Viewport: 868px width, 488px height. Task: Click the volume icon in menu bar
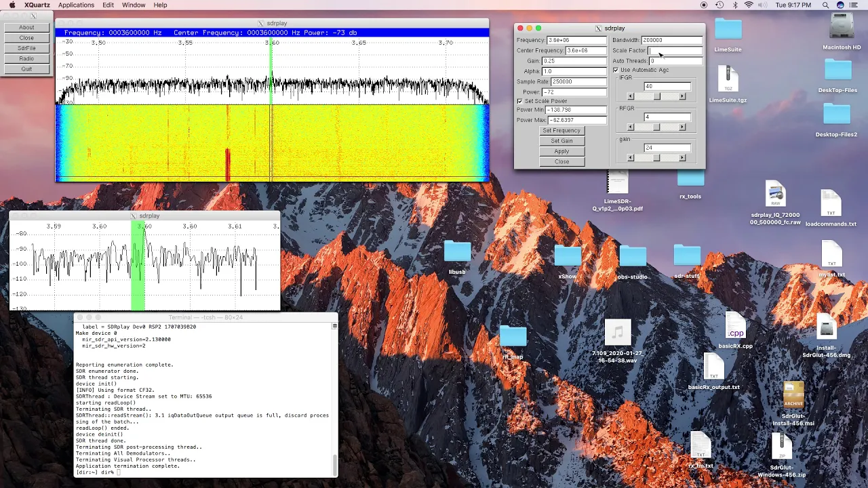[x=764, y=5]
